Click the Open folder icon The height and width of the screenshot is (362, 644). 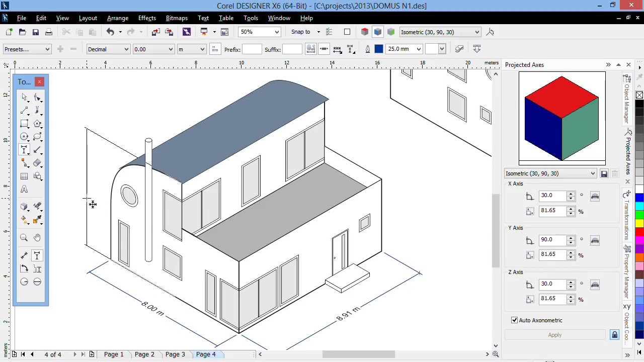[x=22, y=32]
